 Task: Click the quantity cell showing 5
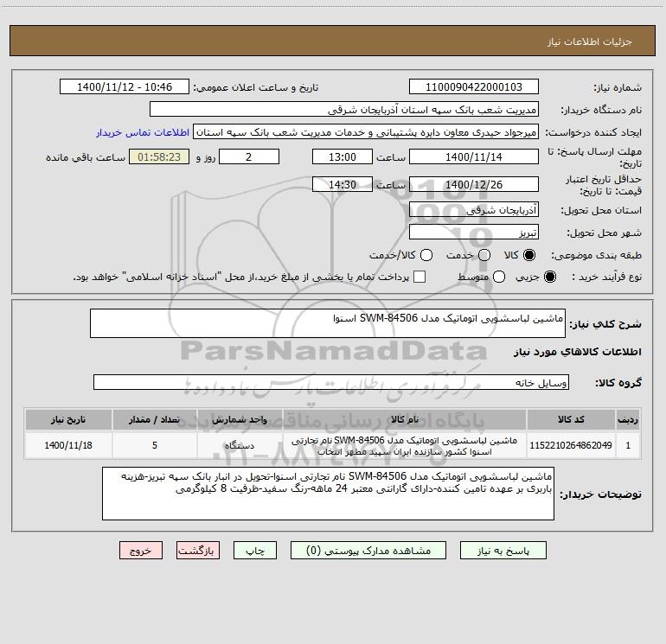pos(155,445)
